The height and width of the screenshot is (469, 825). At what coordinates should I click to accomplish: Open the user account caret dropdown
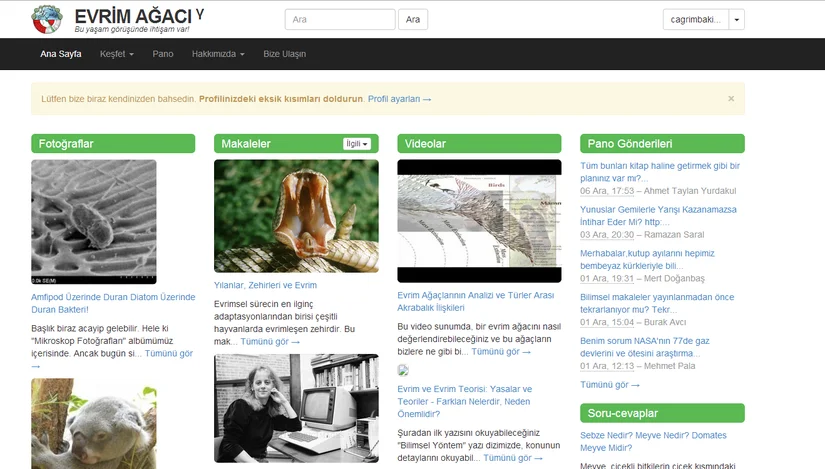[x=737, y=20]
